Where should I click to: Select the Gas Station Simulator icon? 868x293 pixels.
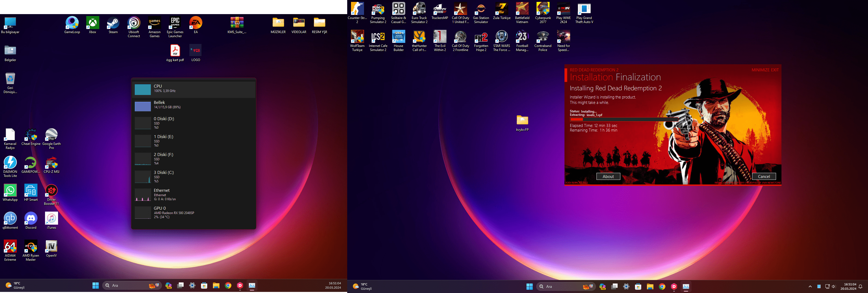481,13
